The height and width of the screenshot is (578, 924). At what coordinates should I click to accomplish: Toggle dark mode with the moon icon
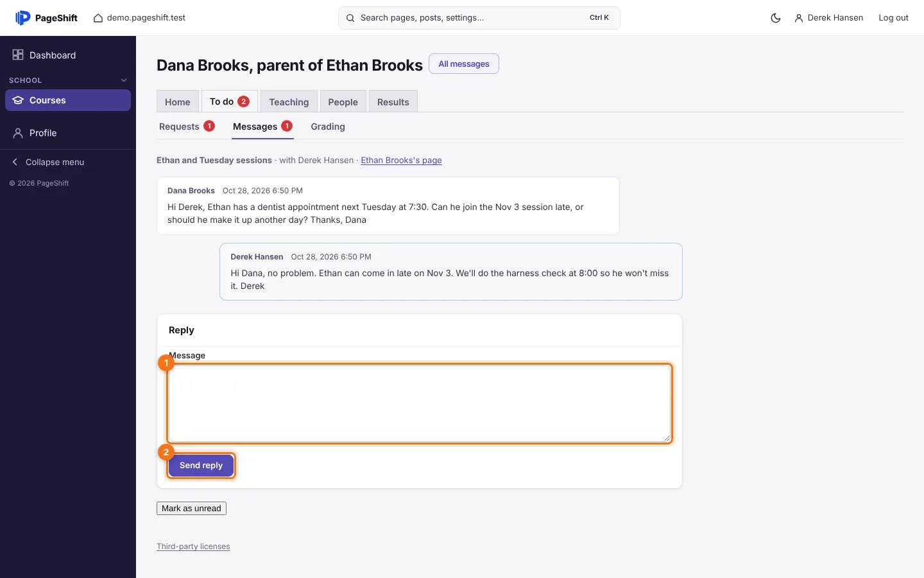coord(776,18)
